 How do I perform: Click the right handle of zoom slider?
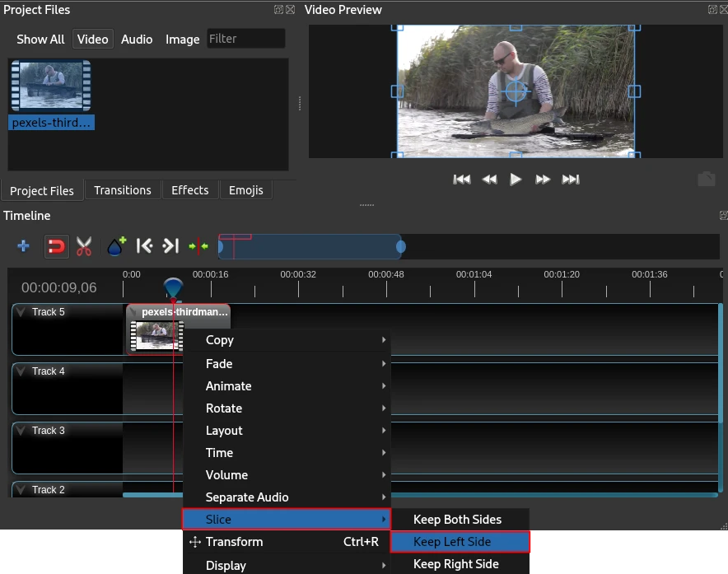[401, 246]
